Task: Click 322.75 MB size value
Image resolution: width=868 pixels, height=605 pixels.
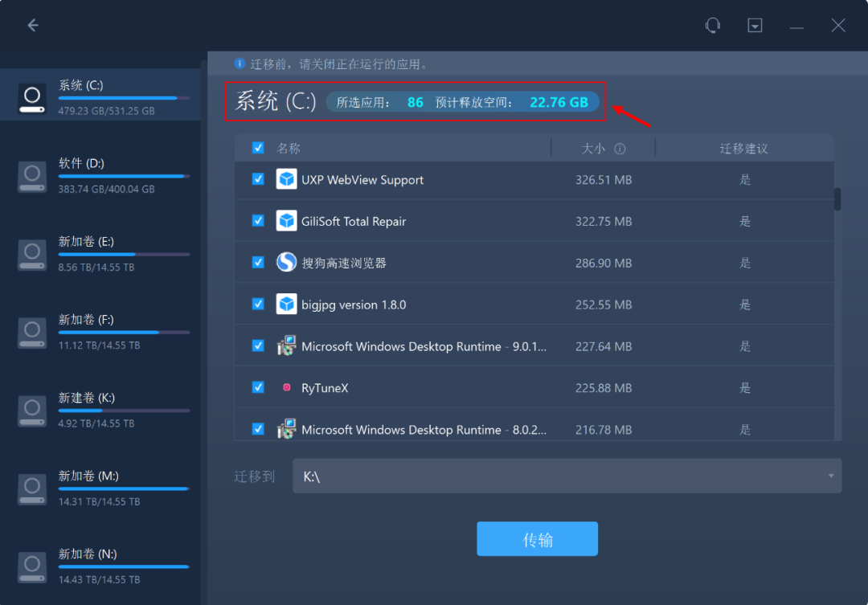Action: (x=604, y=222)
